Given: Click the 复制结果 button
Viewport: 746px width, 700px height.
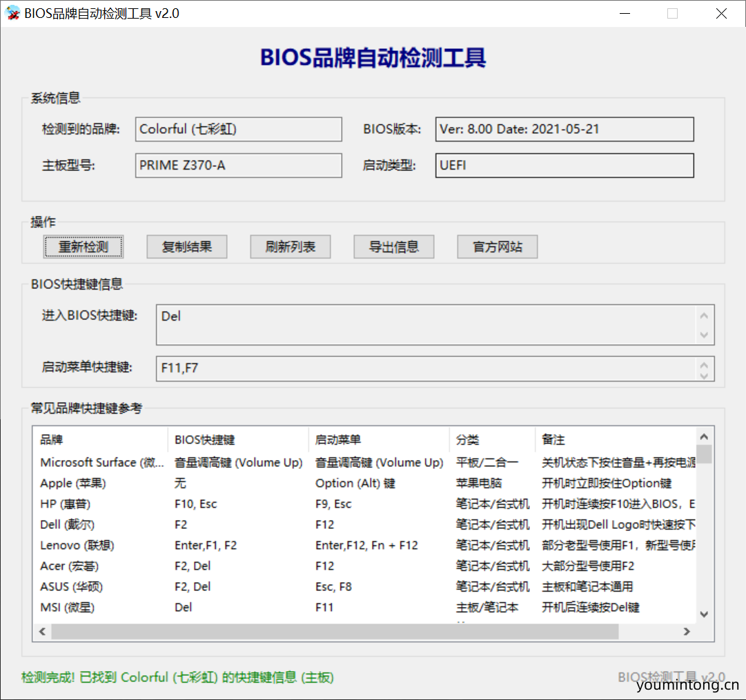Looking at the screenshot, I should coord(187,247).
